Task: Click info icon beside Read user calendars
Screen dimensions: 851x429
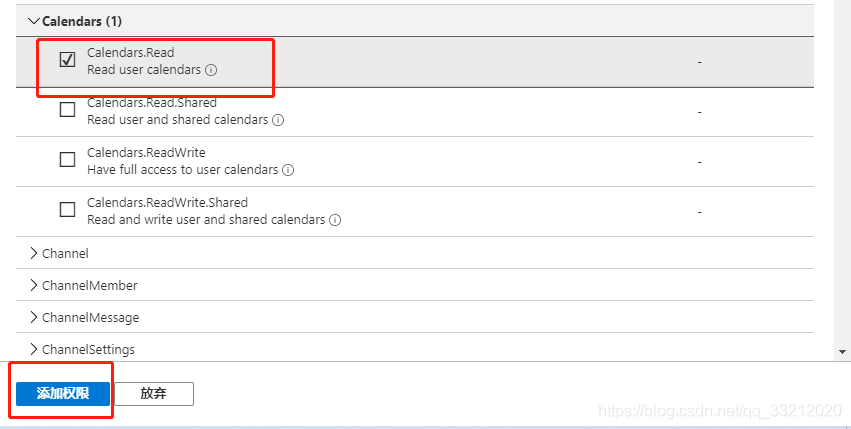Action: tap(212, 70)
